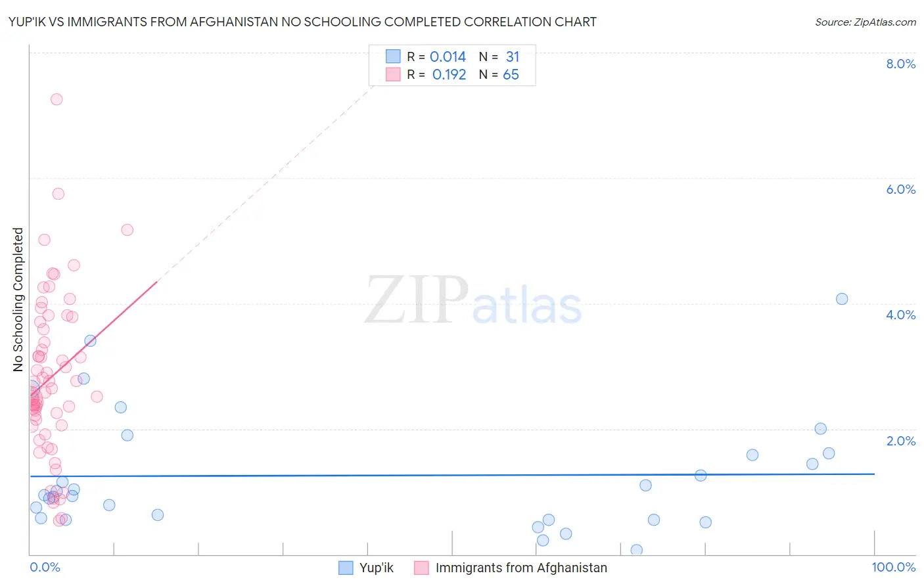This screenshot has width=924, height=586.
Task: Click the blue R = 0.014 legend box
Action: [x=393, y=56]
